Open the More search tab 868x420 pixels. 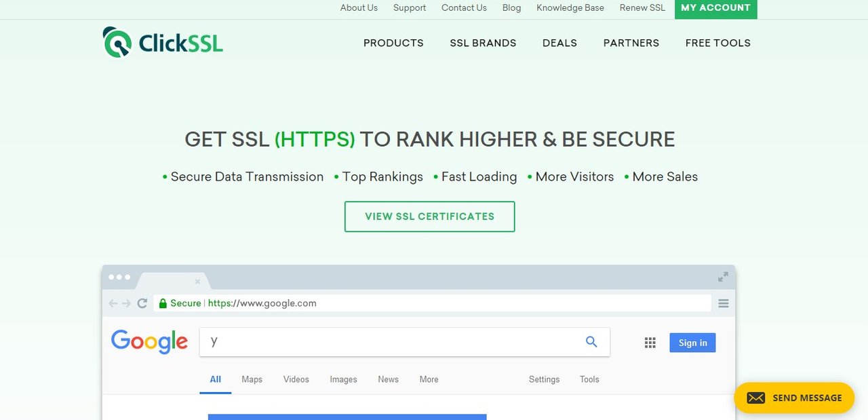tap(429, 379)
